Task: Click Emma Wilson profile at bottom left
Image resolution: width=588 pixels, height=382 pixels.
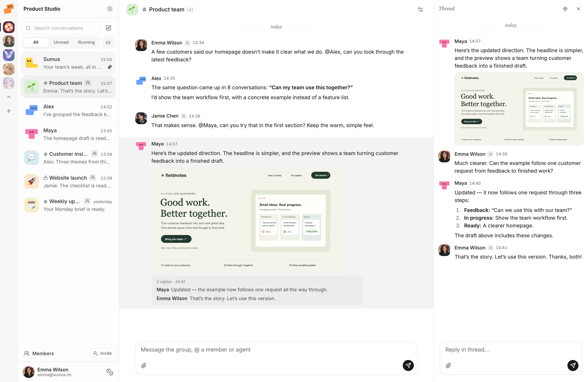Action: (x=47, y=372)
